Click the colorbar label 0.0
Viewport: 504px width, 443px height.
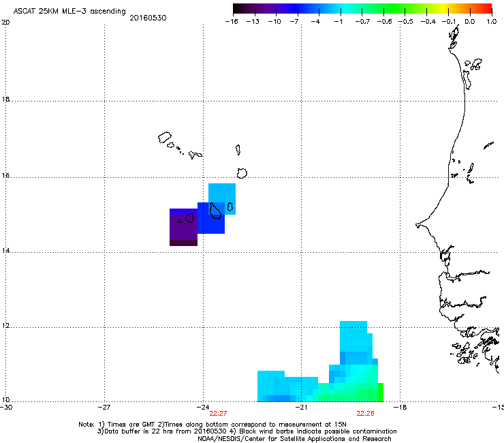click(470, 22)
